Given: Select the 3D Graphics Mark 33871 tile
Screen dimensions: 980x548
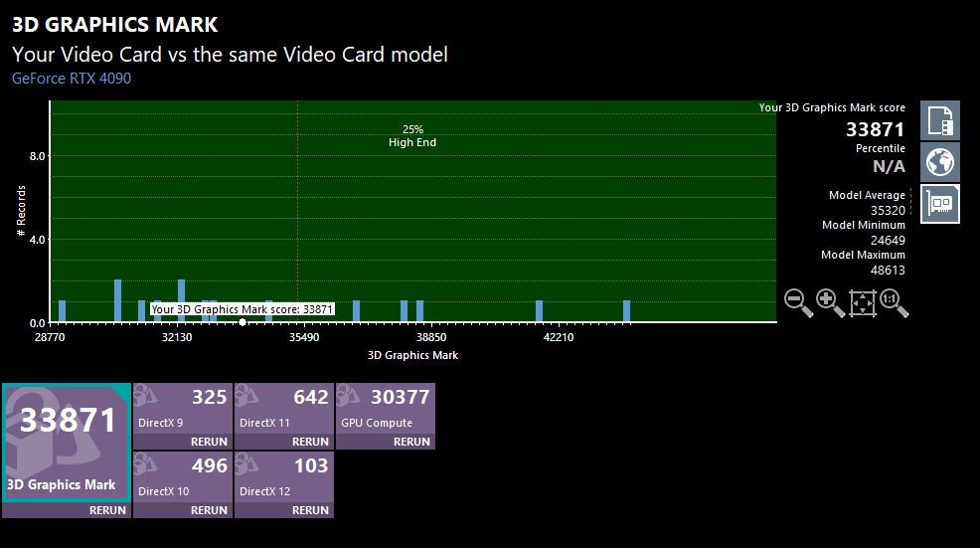Looking at the screenshot, I should [67, 443].
